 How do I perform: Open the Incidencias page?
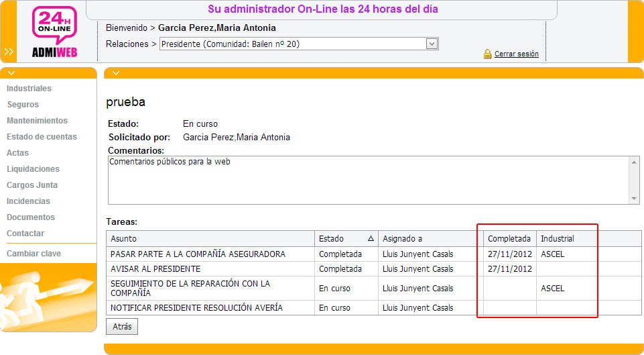(x=28, y=201)
